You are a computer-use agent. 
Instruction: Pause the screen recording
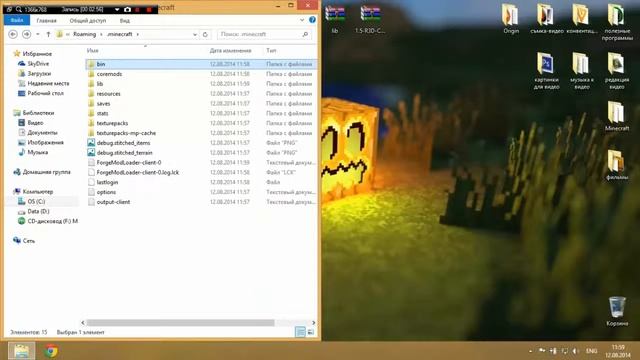point(138,9)
